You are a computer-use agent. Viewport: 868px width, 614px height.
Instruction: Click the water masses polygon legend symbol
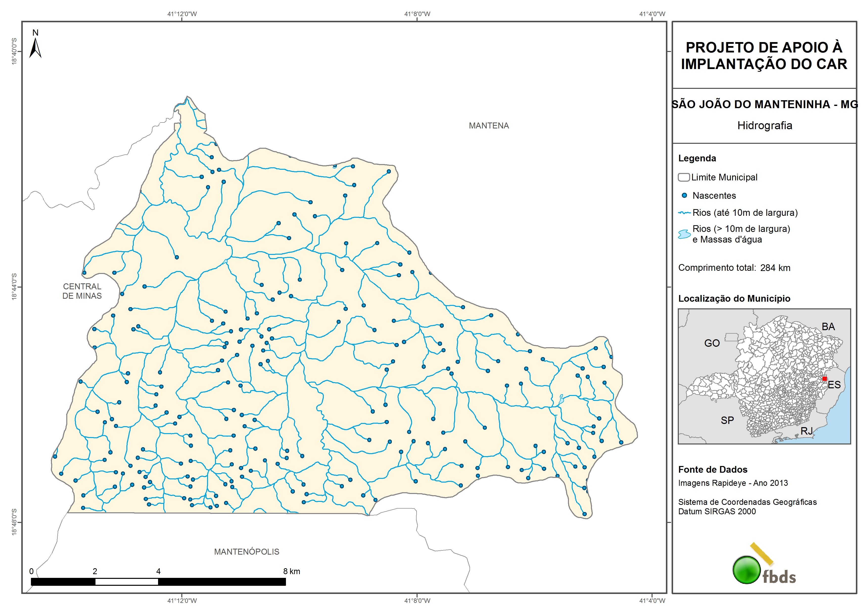click(x=684, y=234)
